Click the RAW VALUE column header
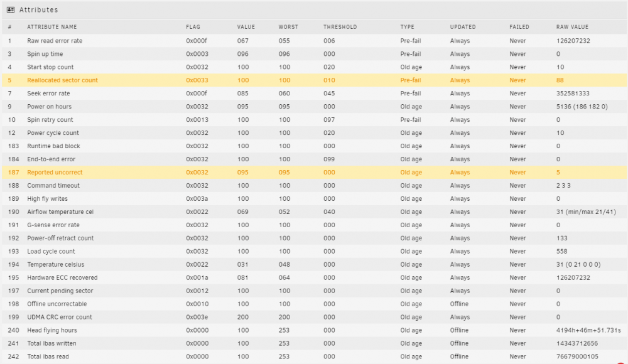This screenshot has height=364, width=628. [x=572, y=27]
